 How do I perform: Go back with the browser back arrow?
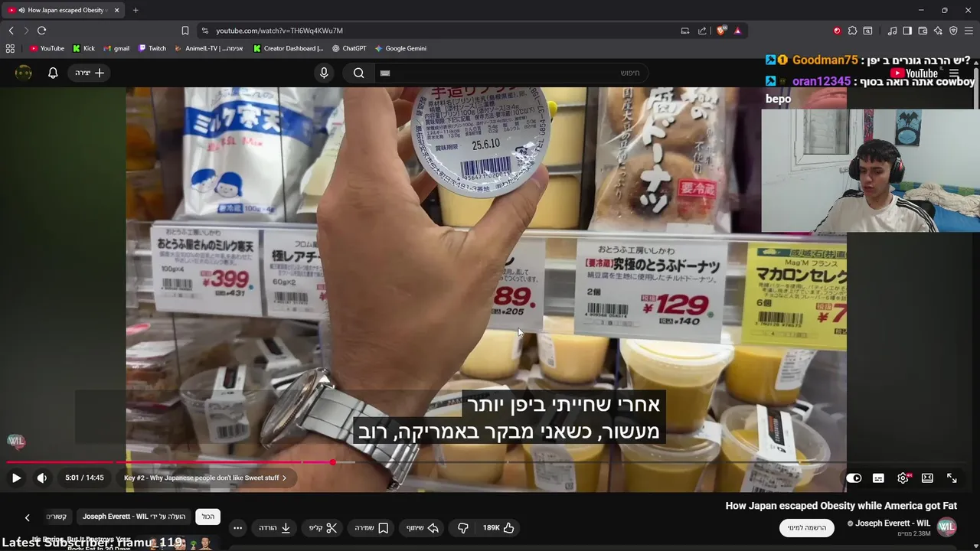click(x=11, y=31)
